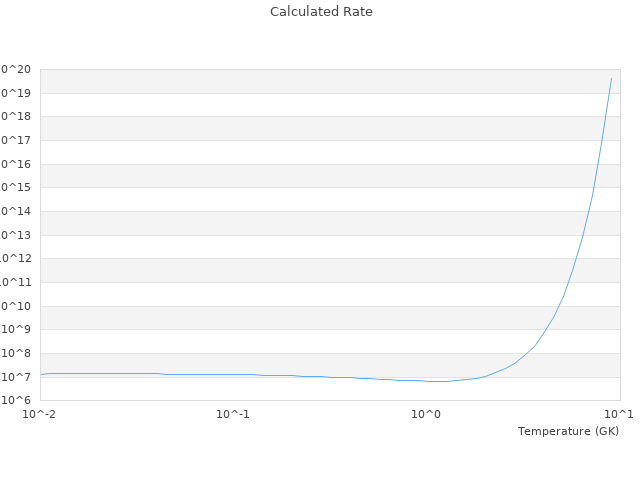Viewport: 640px width, 480px height.
Task: Click the 10^18 y-axis tick label
Action: coord(16,117)
